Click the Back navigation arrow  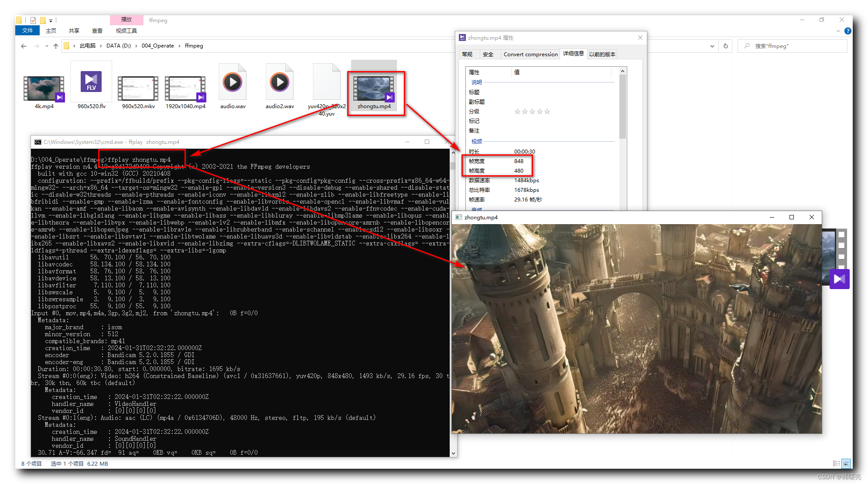click(24, 46)
